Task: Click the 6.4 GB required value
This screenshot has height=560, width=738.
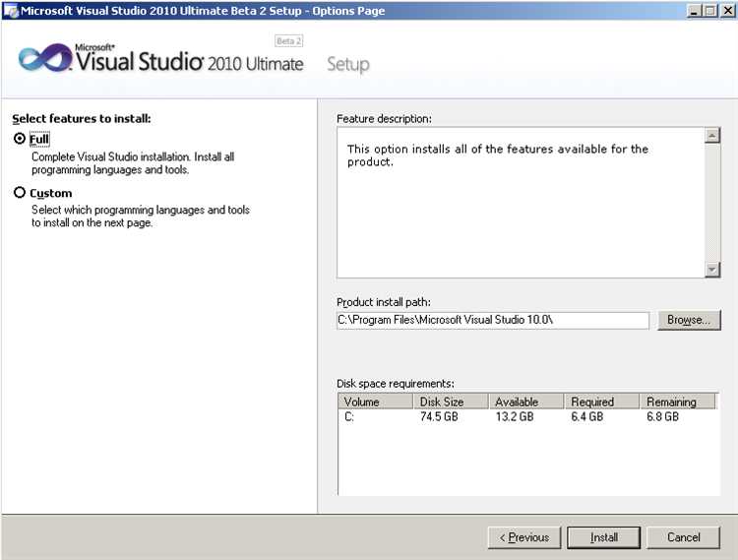Action: point(586,417)
